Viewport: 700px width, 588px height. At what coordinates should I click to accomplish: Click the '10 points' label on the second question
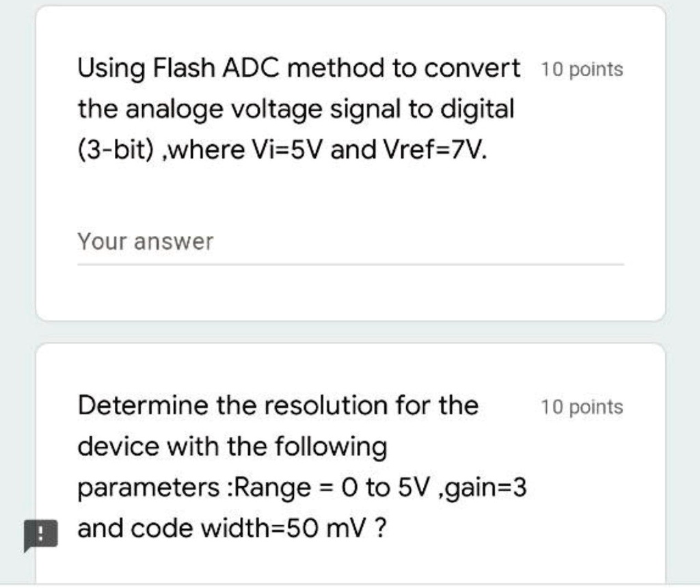582,407
